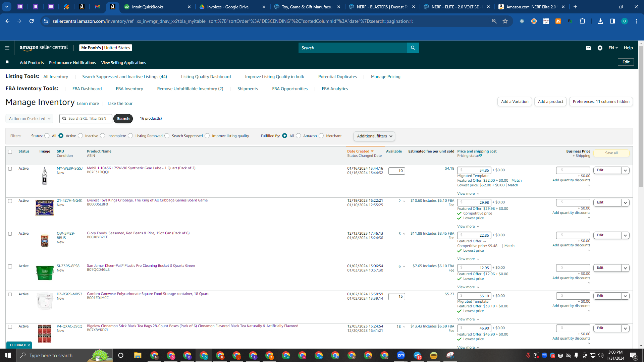Screen dimensions: 644x362
Task: Select the San Jamar Kleen-Pail row checkbox
Action: pos(10,266)
